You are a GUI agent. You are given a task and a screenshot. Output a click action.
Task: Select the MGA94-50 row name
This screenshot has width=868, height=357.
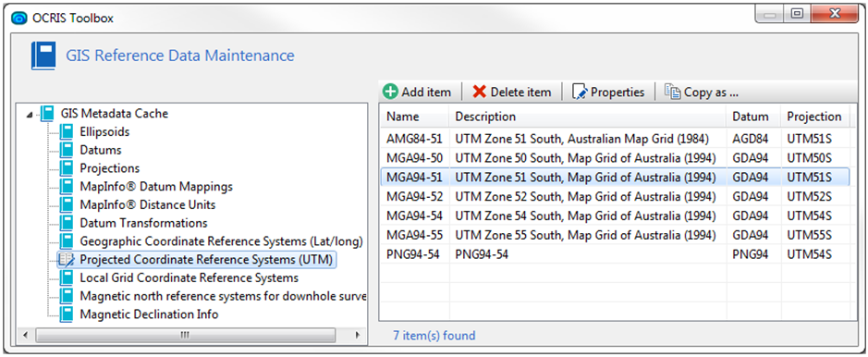[x=415, y=158]
